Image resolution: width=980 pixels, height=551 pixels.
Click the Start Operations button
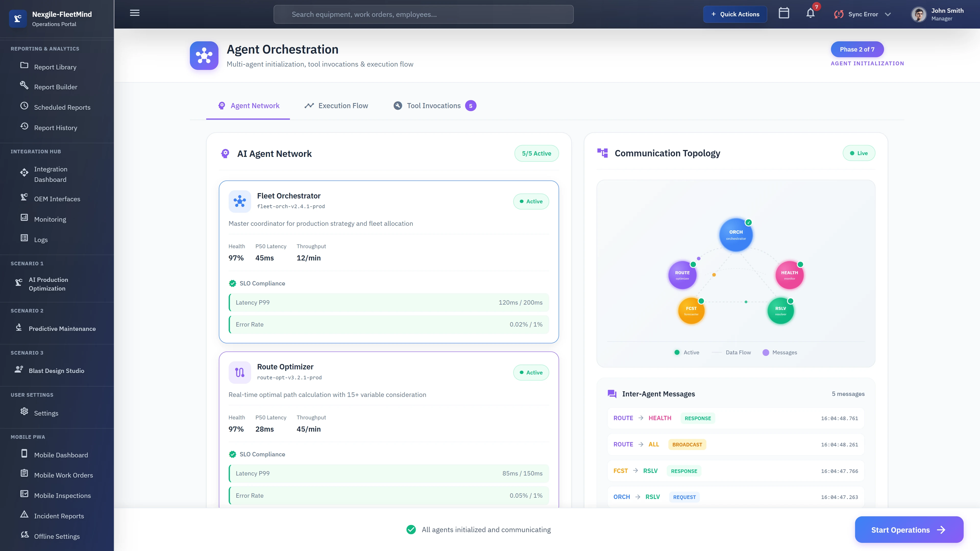point(909,529)
